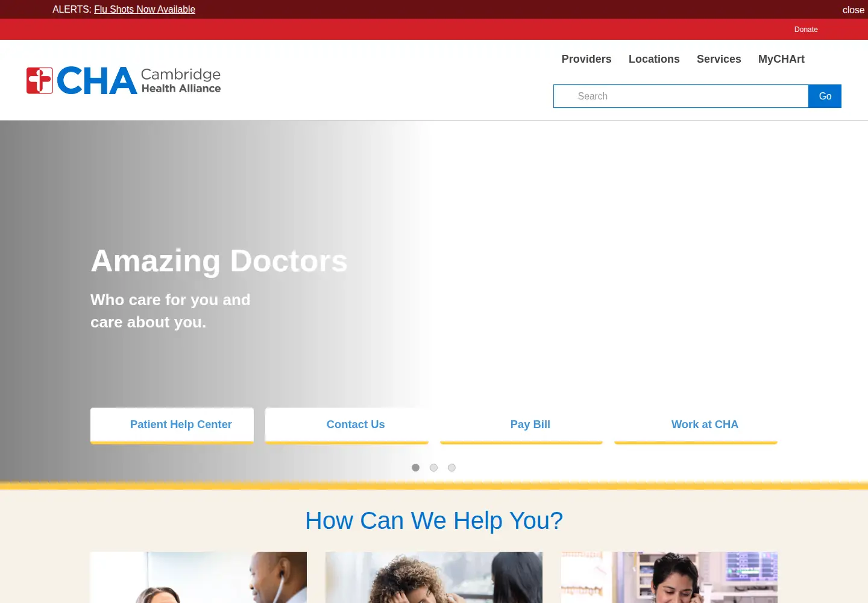868x603 pixels.
Task: Open the Flu Shots Now Available alert link
Action: [145, 9]
